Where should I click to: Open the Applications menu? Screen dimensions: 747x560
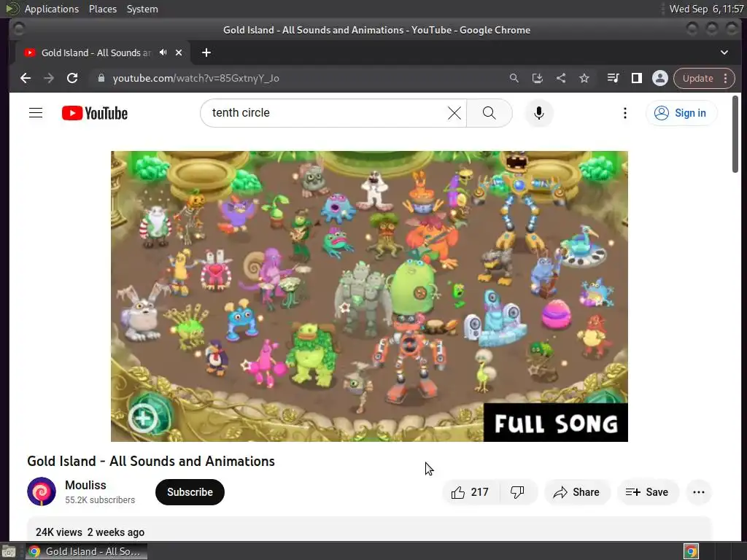pyautogui.click(x=52, y=9)
